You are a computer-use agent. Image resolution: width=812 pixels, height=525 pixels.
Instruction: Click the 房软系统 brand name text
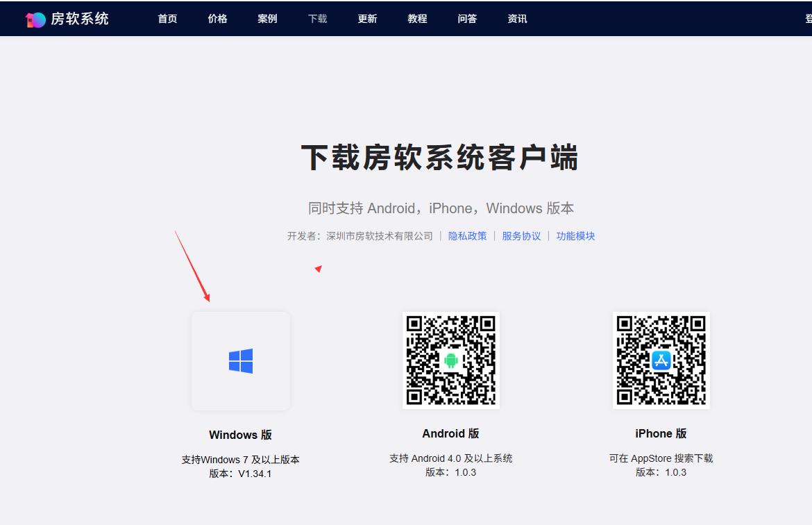point(80,19)
